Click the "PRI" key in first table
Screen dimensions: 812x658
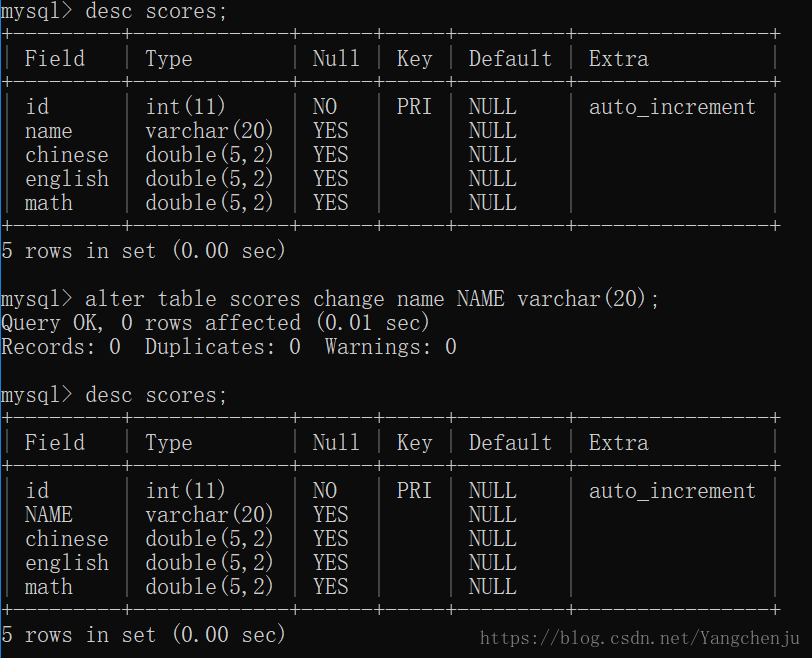[414, 107]
